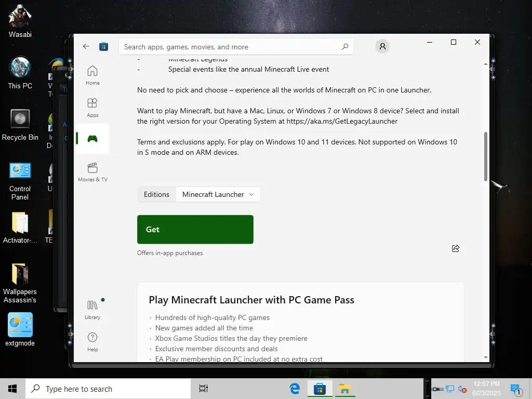Open the Windows Start menu
Image resolution: width=532 pixels, height=399 pixels.
[12, 389]
